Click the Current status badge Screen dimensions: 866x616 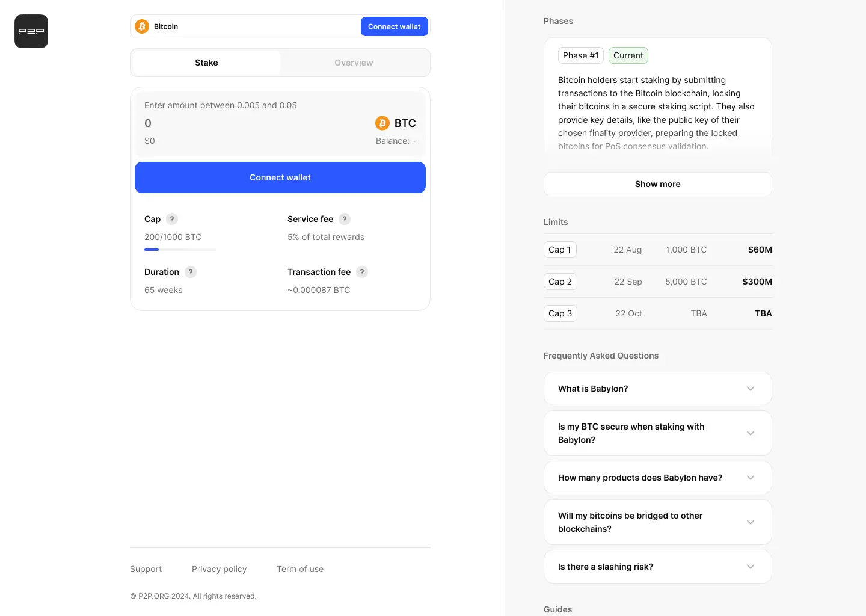pyautogui.click(x=628, y=55)
